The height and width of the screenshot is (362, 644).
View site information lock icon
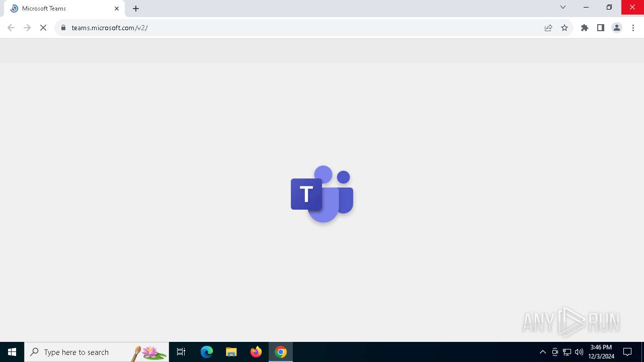63,28
